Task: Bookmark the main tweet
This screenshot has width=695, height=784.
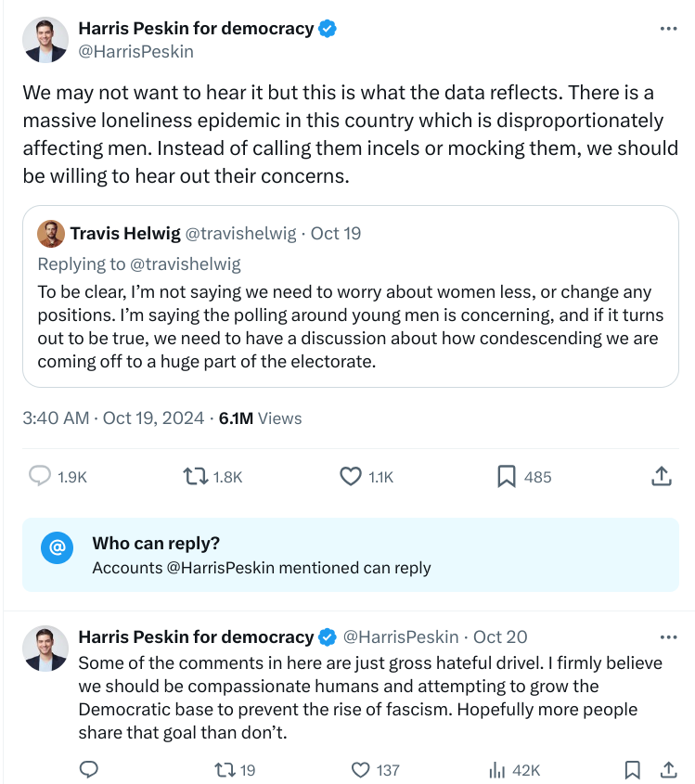Action: [x=506, y=476]
